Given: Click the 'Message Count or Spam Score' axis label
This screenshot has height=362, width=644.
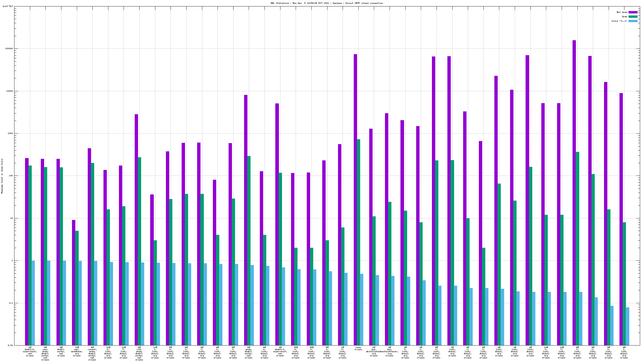Looking at the screenshot, I should [x=2, y=176].
